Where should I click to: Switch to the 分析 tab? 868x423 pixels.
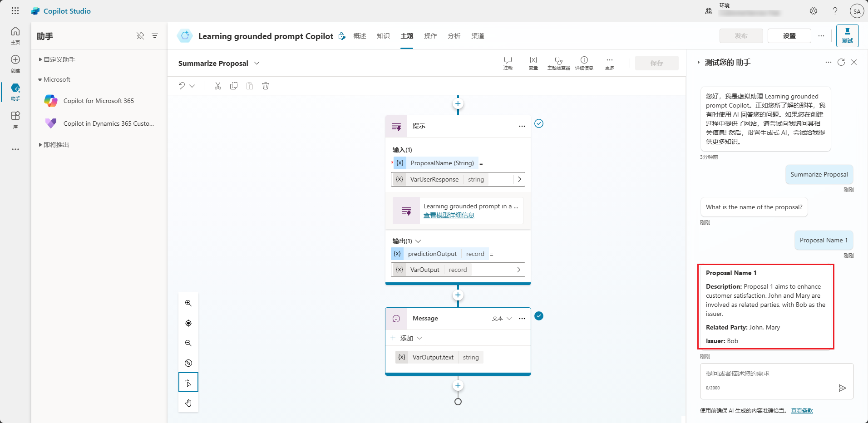[454, 36]
